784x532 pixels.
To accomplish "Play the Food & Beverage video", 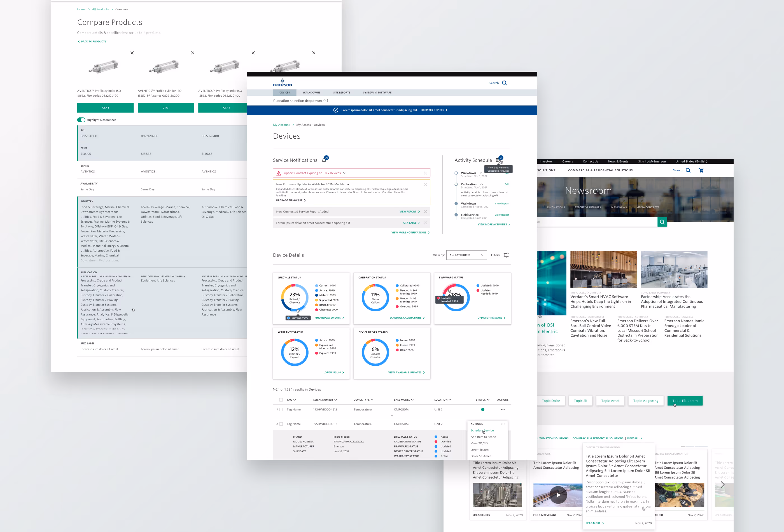I will (558, 495).
